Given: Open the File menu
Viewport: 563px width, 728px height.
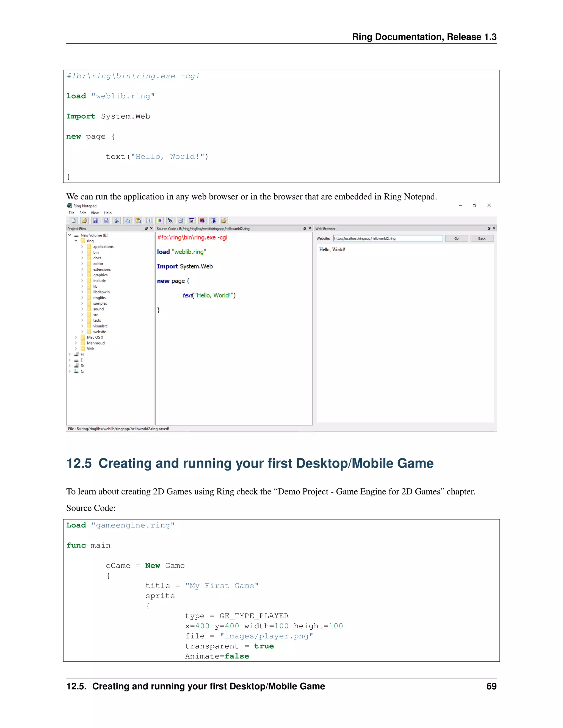Looking at the screenshot, I should (x=71, y=213).
